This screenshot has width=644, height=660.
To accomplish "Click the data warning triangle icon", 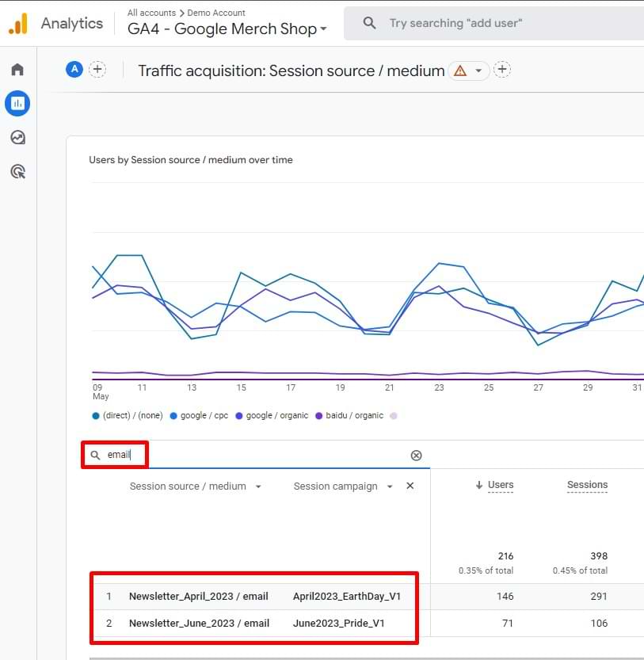I will click(x=460, y=71).
